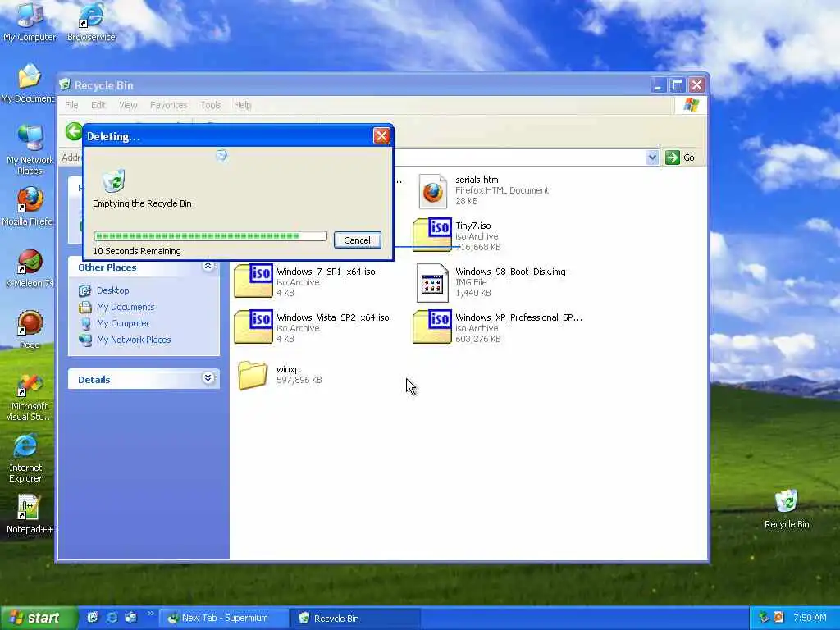Cancel the Recycle Bin emptying operation
Screen dimensions: 840x630
358,240
